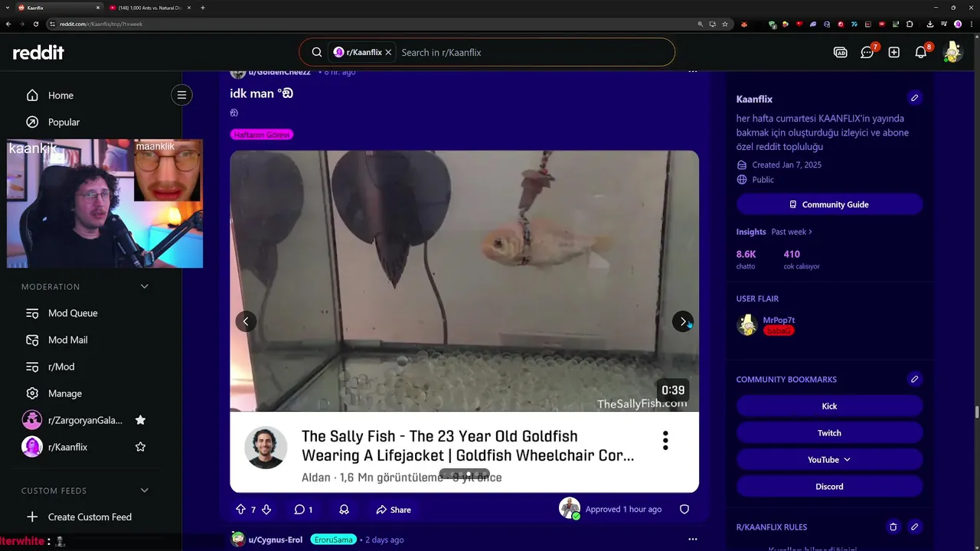Image resolution: width=980 pixels, height=551 pixels.
Task: Open comments on the idk man post
Action: [x=303, y=510]
